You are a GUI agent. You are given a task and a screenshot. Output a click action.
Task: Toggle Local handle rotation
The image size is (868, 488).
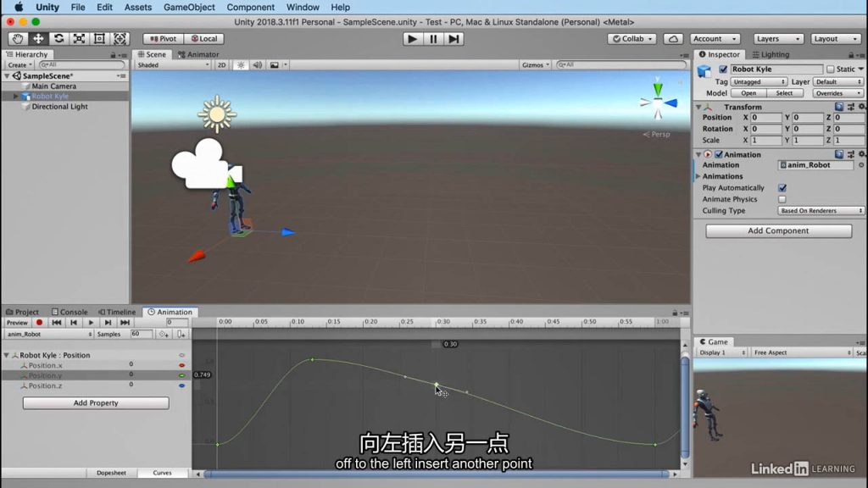click(203, 39)
